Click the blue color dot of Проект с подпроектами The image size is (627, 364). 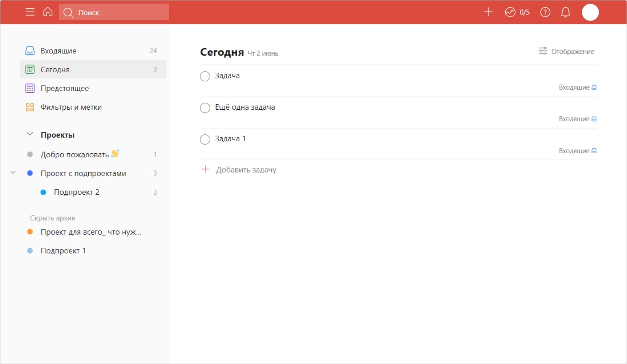[x=30, y=173]
